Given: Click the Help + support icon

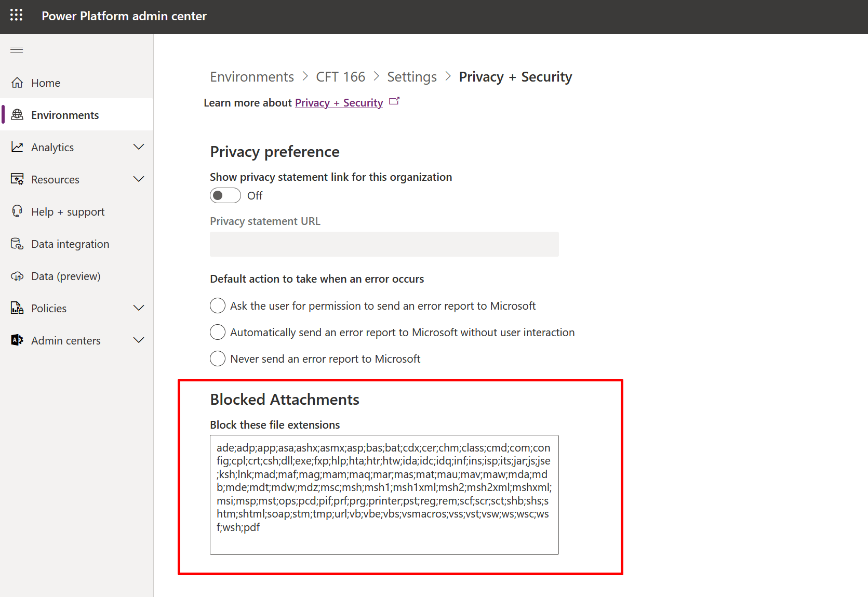Looking at the screenshot, I should pyautogui.click(x=17, y=211).
